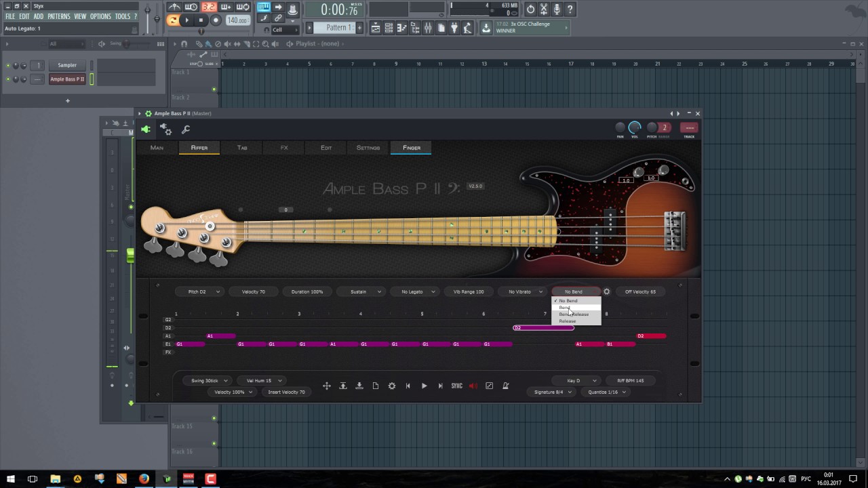Viewport: 868px width, 488px height.
Task: Choose the checked No Bend menu option
Action: (x=576, y=301)
